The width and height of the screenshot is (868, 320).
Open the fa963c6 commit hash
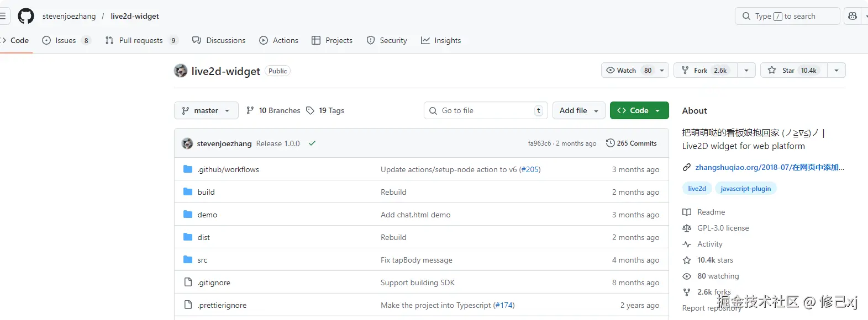[539, 143]
